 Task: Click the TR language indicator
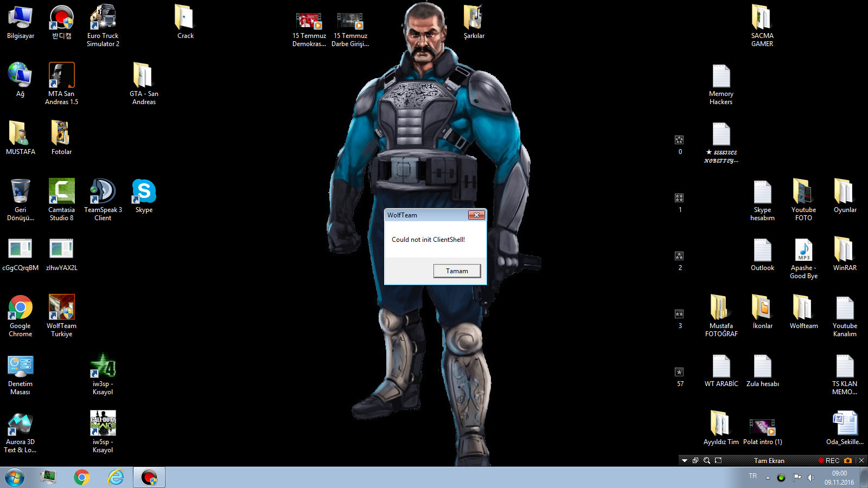point(752,476)
